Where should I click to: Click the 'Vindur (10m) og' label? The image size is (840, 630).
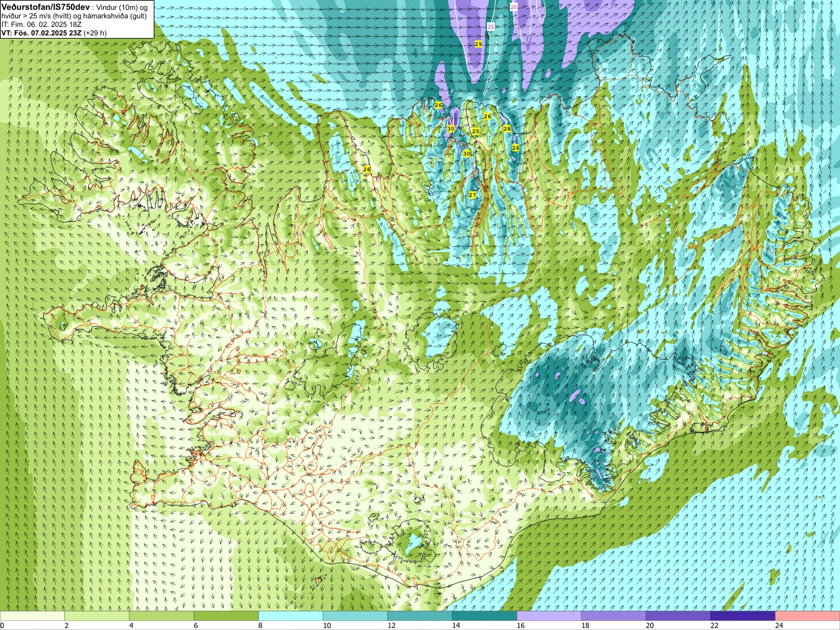(122, 7)
